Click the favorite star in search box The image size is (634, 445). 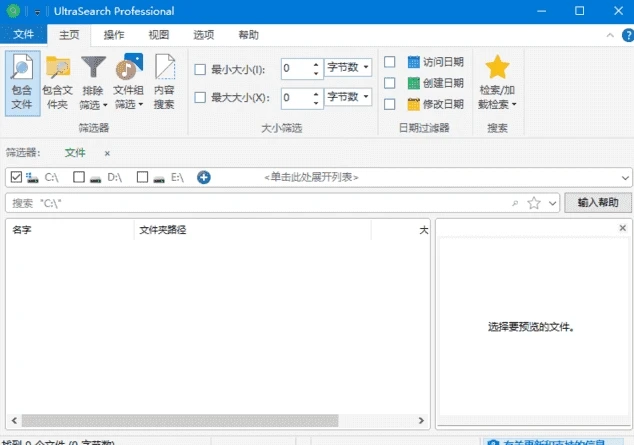click(534, 203)
